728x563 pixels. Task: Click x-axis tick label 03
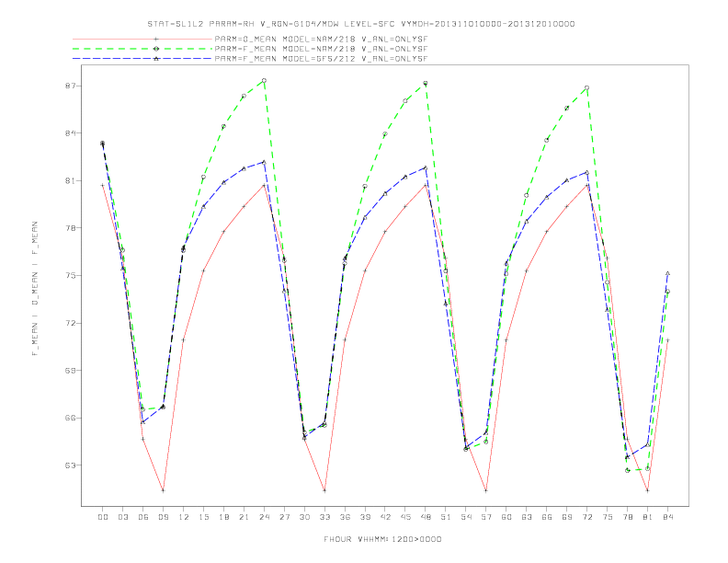coord(122,517)
